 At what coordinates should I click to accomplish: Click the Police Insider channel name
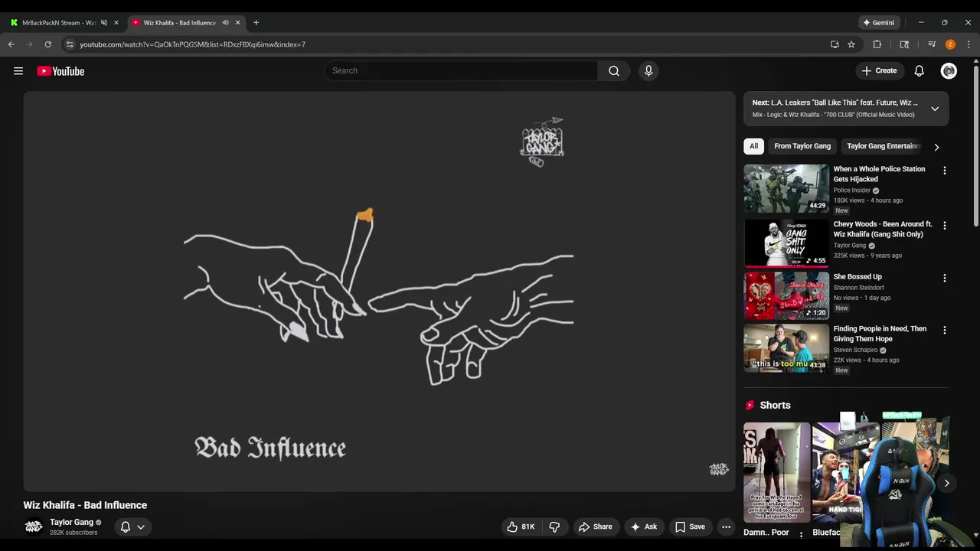(x=851, y=191)
